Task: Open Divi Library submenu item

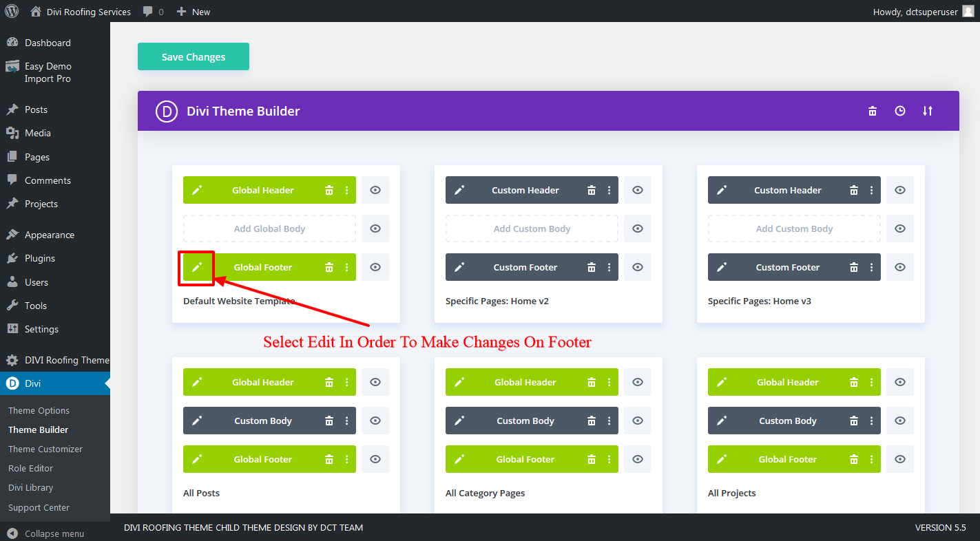Action: [x=31, y=487]
